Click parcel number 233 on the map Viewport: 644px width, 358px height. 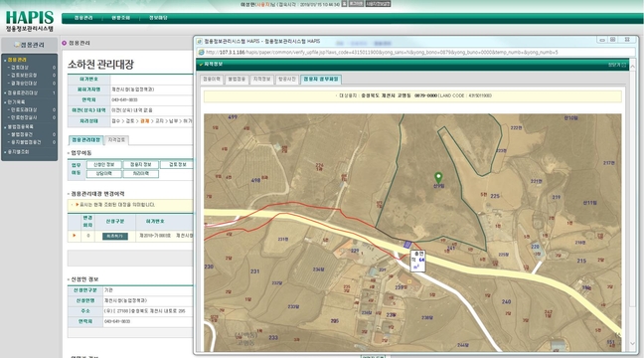[x=273, y=337]
